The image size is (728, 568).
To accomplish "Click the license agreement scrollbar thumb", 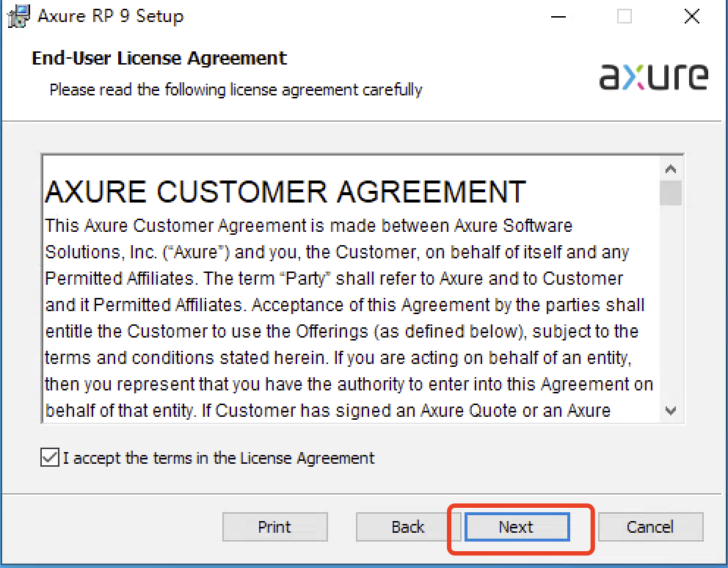I will click(671, 193).
